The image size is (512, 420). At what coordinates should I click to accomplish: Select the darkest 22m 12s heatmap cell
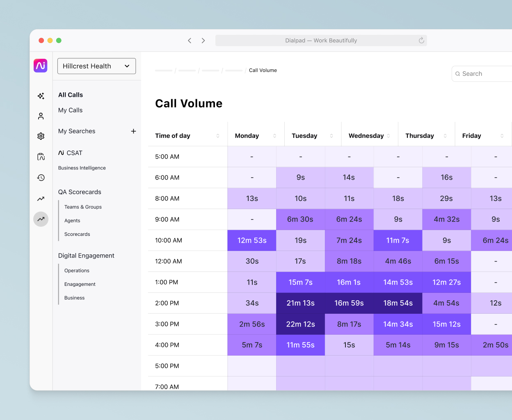pyautogui.click(x=300, y=324)
